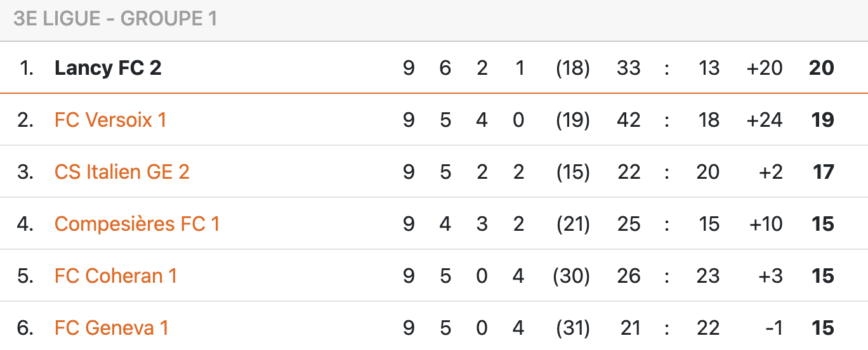Click the (21) value in Compesières row
The width and height of the screenshot is (868, 350).
pyautogui.click(x=572, y=224)
